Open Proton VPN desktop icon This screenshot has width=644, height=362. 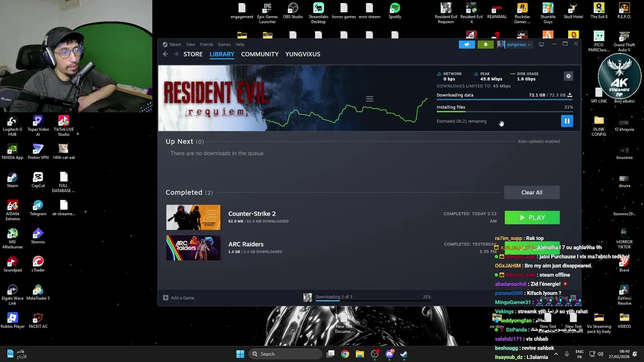(x=38, y=152)
